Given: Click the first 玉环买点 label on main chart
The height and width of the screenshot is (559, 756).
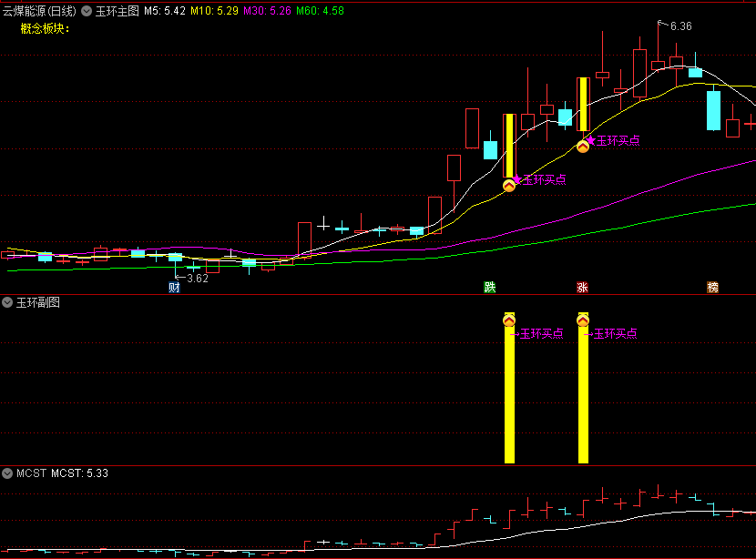Looking at the screenshot, I should pyautogui.click(x=545, y=180).
